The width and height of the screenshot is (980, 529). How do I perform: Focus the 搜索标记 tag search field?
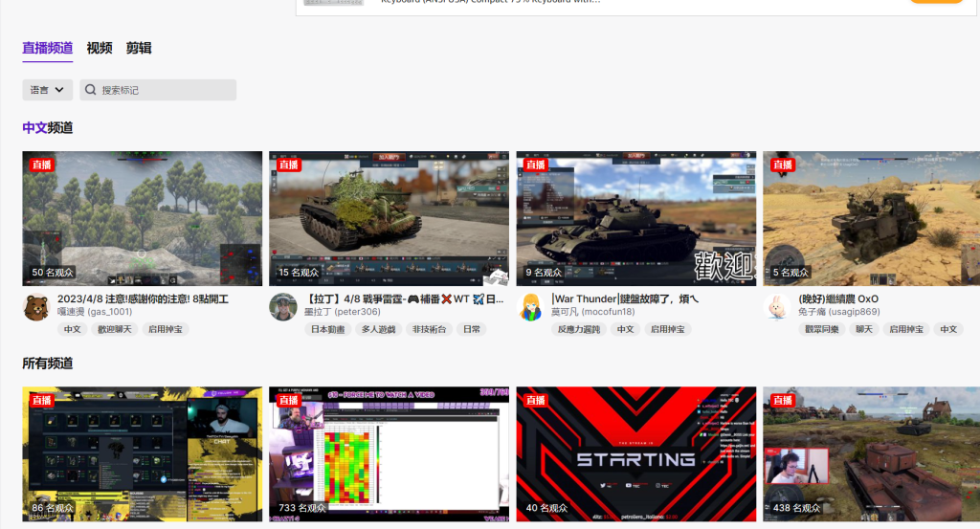(x=158, y=90)
